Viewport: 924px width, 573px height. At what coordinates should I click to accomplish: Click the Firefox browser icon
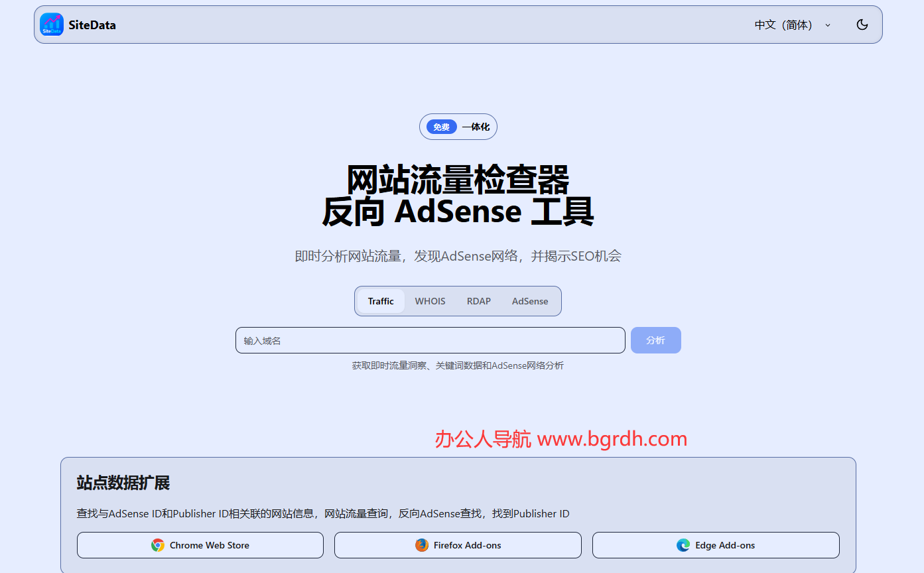point(422,545)
